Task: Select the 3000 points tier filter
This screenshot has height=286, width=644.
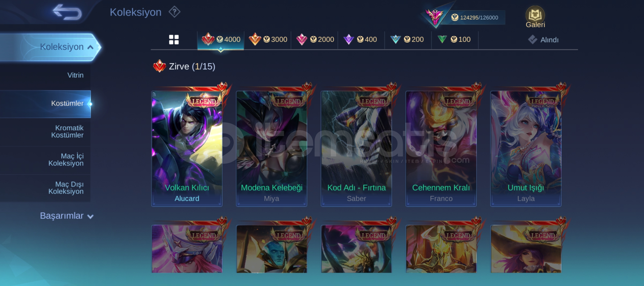Action: tap(268, 40)
